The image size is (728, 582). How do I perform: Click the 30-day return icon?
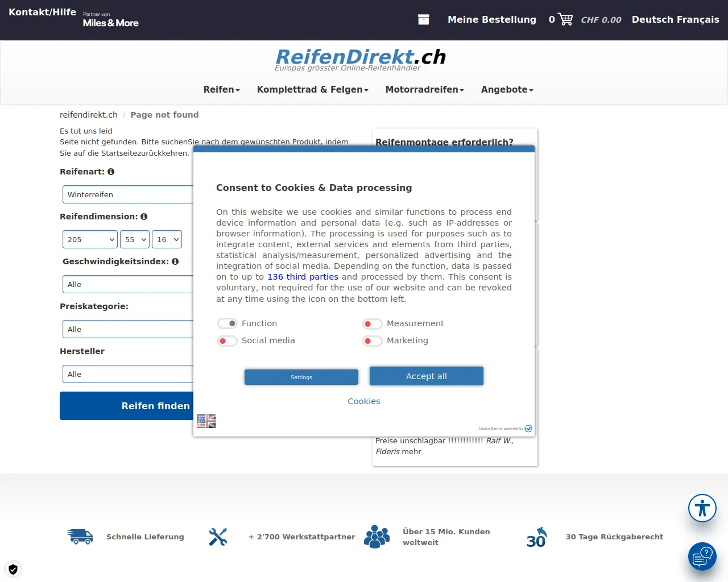[x=536, y=537]
